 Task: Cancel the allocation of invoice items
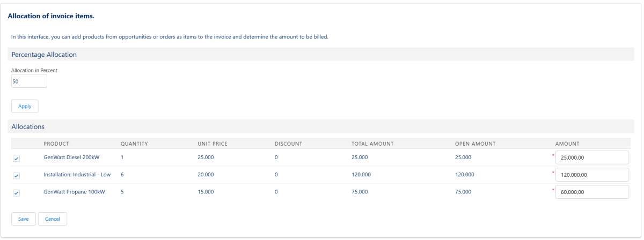pyautogui.click(x=52, y=219)
